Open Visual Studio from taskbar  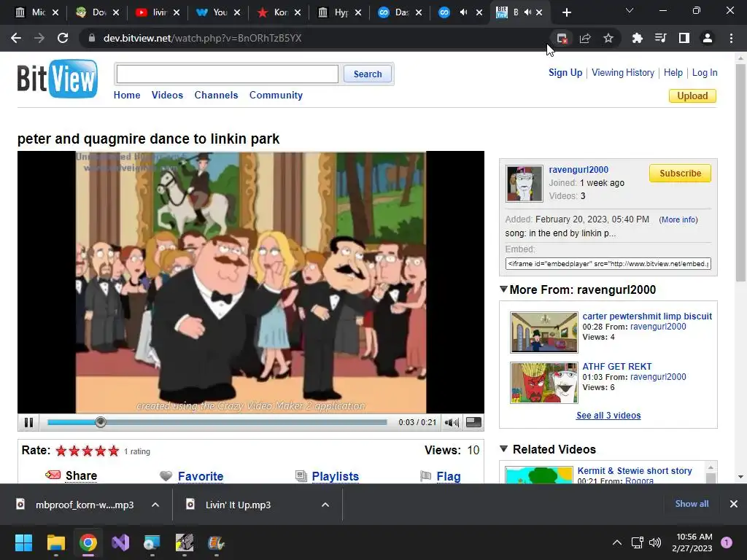point(120,542)
